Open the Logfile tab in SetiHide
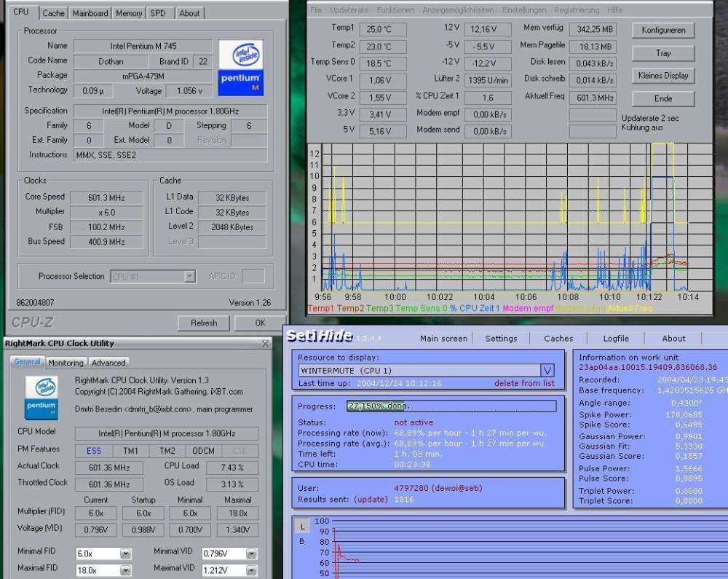Viewport: 728px width, 579px height. tap(616, 339)
